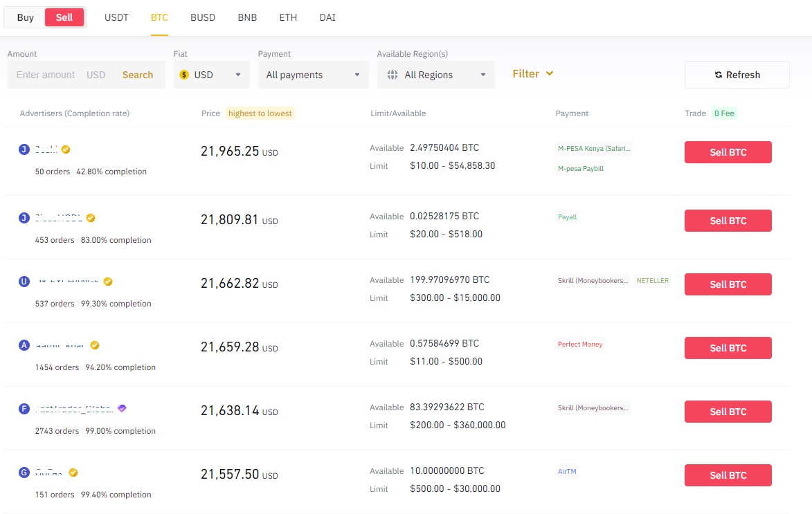Select the USDT tab
Viewport: 812px width, 514px height.
[116, 17]
